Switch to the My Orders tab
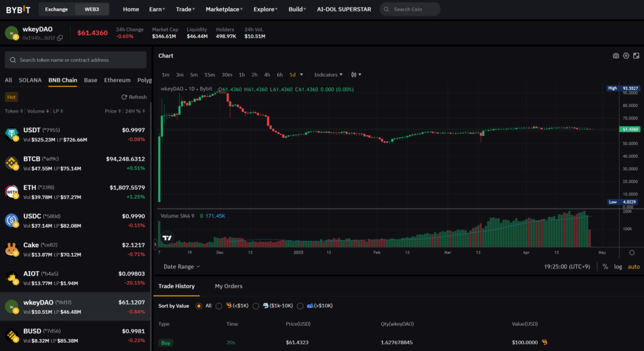Screen dimensions: 644x351 tap(228, 286)
